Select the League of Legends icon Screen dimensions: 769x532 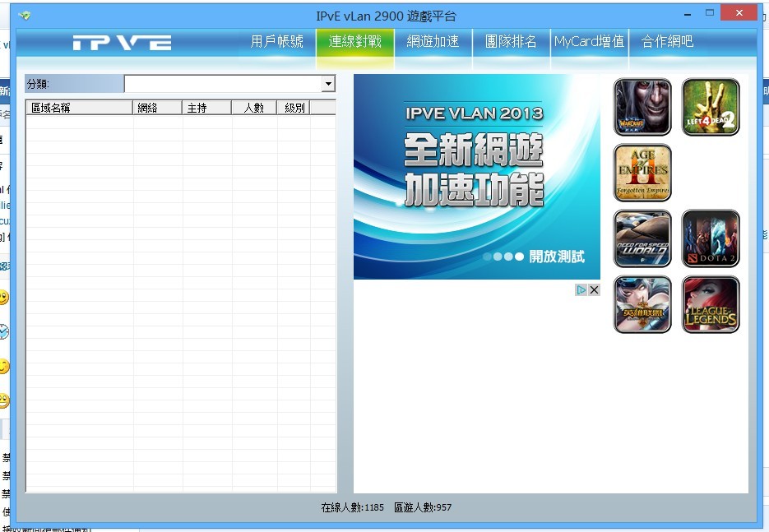pyautogui.click(x=710, y=304)
